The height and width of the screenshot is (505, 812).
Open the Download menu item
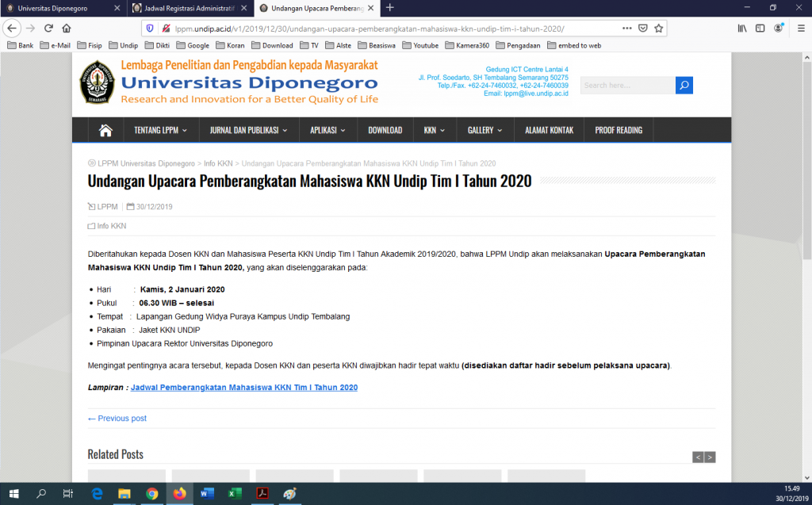(x=385, y=130)
